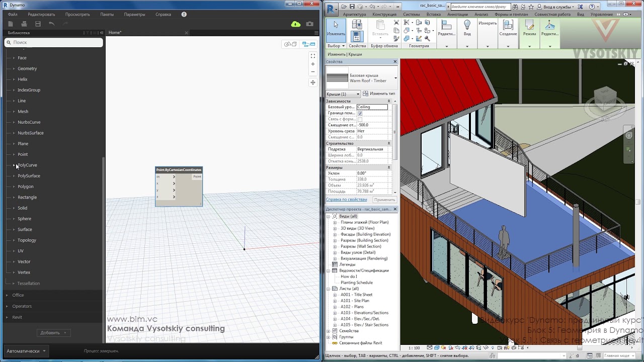Open the Пакеты menu in Dynamo
Screen dimensions: 644x362
[107, 14]
